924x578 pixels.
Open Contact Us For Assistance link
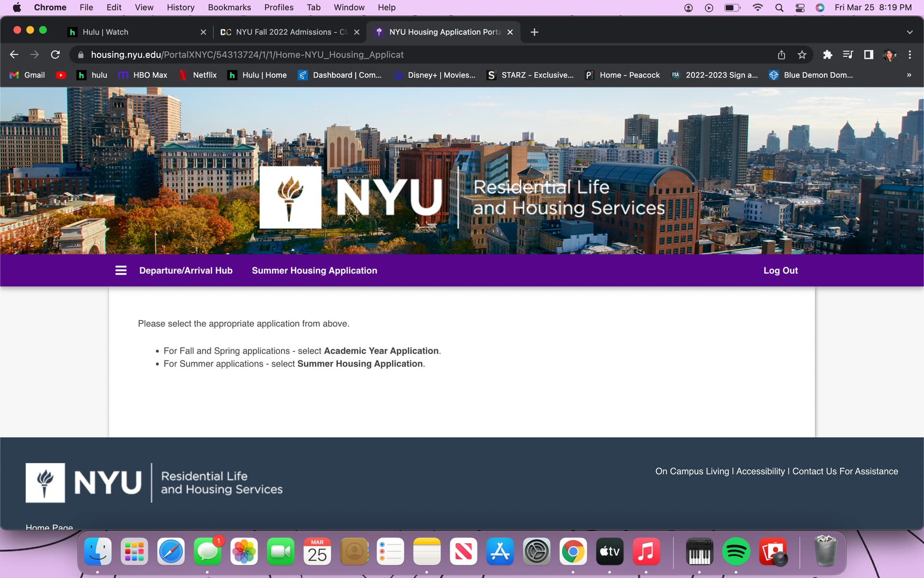tap(845, 471)
